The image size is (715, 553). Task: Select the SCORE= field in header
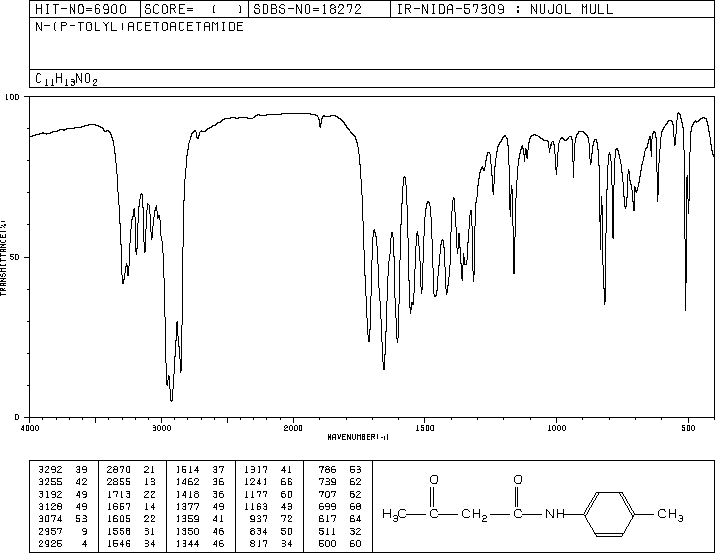194,9
